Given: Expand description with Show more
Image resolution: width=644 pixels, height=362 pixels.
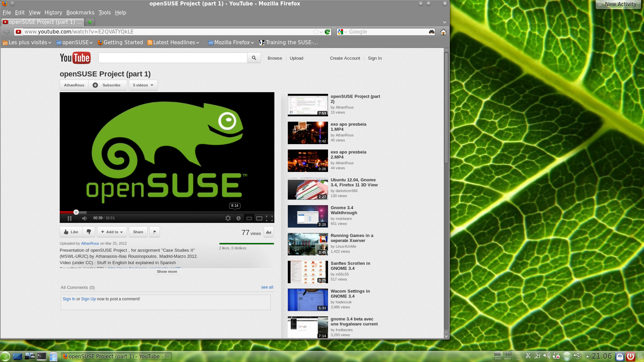Looking at the screenshot, I should [167, 271].
